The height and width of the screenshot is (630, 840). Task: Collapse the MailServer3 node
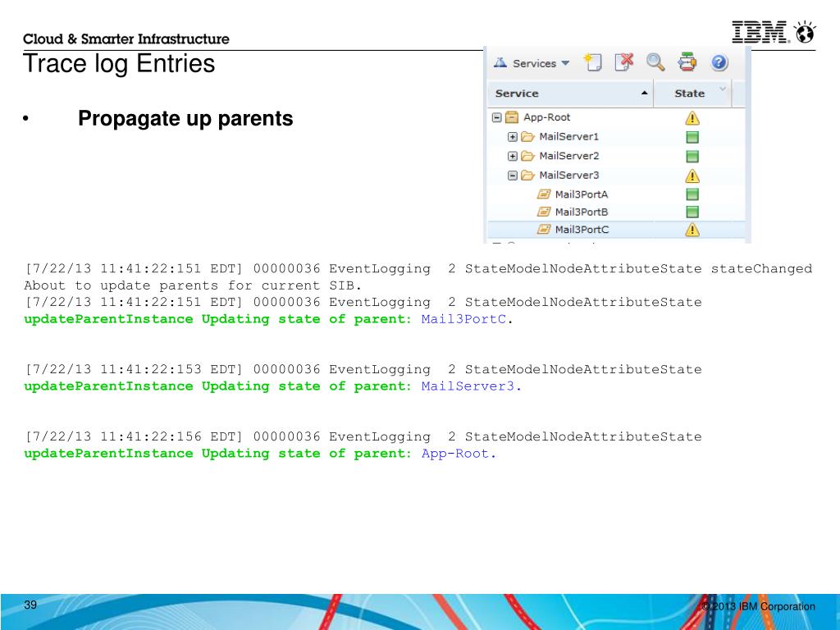click(512, 176)
